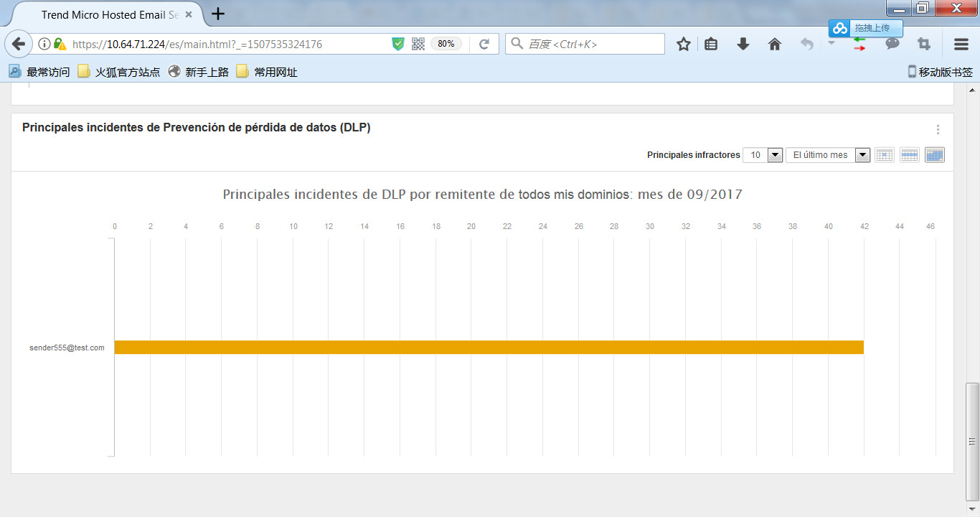Open a new browser tab
The height and width of the screenshot is (517, 980).
click(218, 14)
